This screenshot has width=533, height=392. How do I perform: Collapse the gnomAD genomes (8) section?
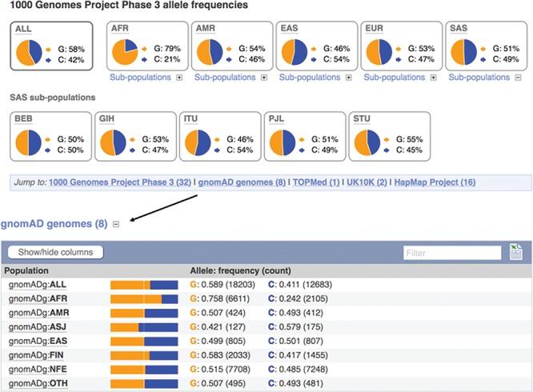117,224
